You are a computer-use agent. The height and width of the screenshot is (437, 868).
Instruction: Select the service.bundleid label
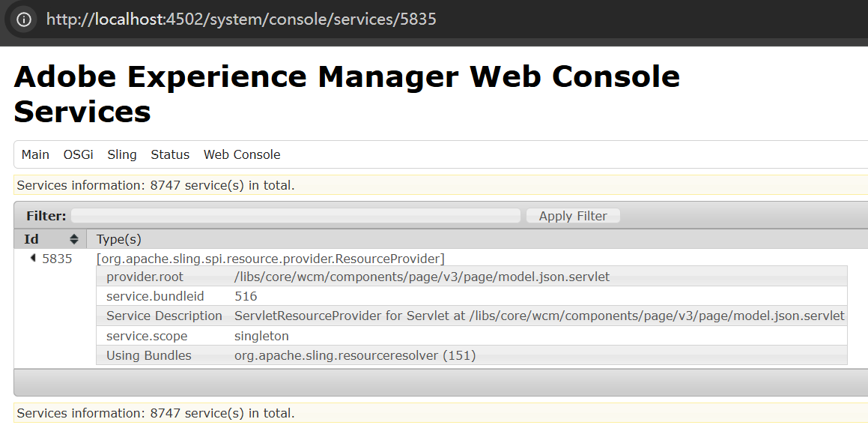tap(155, 296)
